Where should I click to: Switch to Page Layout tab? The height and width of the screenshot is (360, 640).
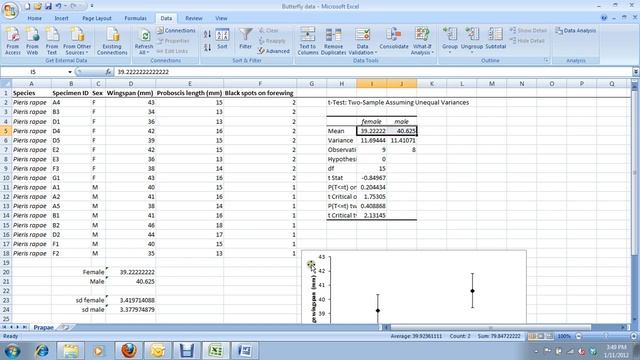tap(97, 18)
